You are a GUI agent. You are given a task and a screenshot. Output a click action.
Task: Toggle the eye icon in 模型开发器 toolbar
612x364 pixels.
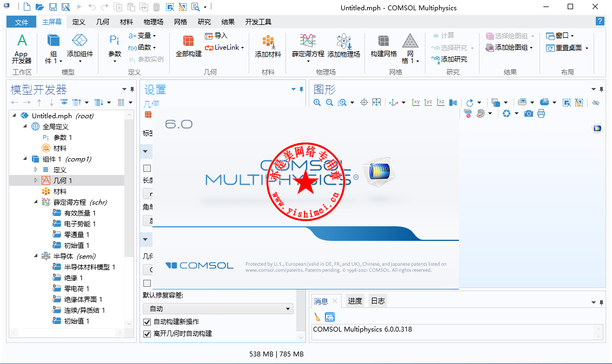click(64, 102)
